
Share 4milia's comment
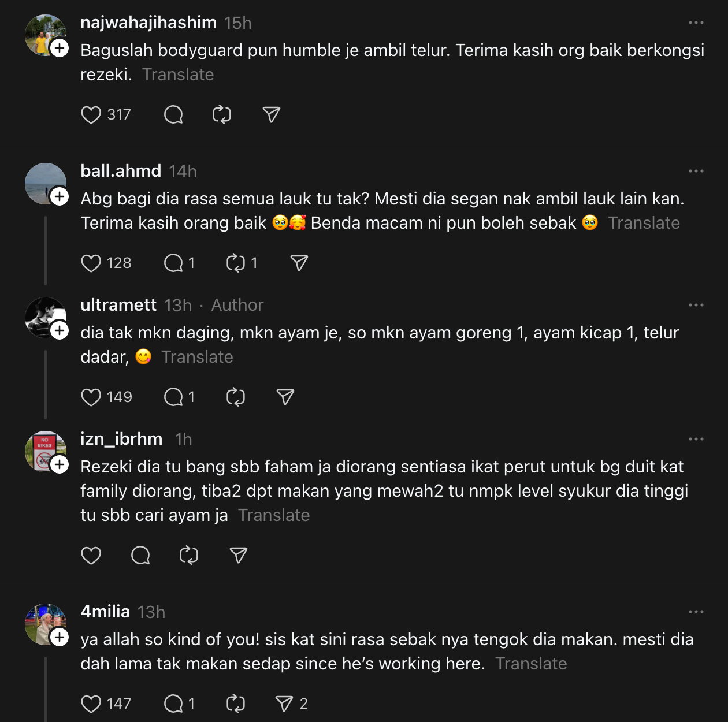pos(284,704)
